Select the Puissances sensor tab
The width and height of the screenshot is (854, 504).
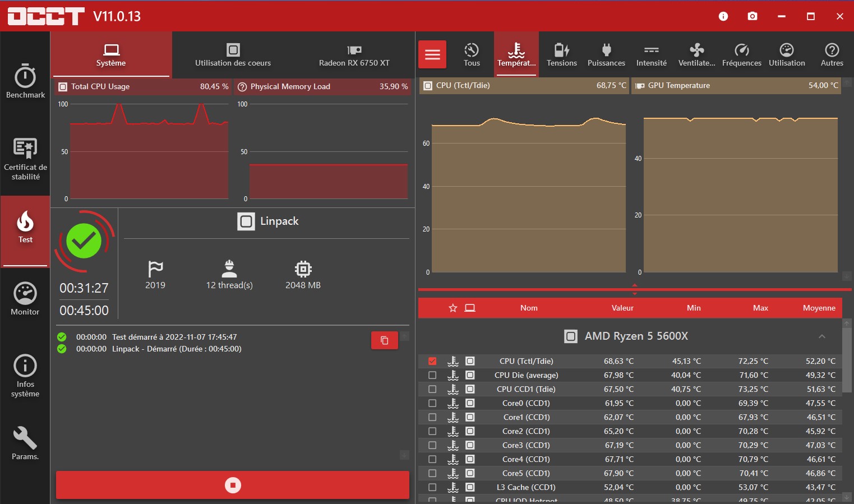point(606,54)
